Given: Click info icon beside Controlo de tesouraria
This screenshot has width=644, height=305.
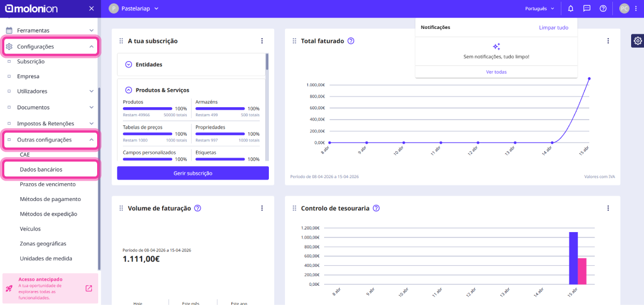Looking at the screenshot, I should pyautogui.click(x=376, y=209).
